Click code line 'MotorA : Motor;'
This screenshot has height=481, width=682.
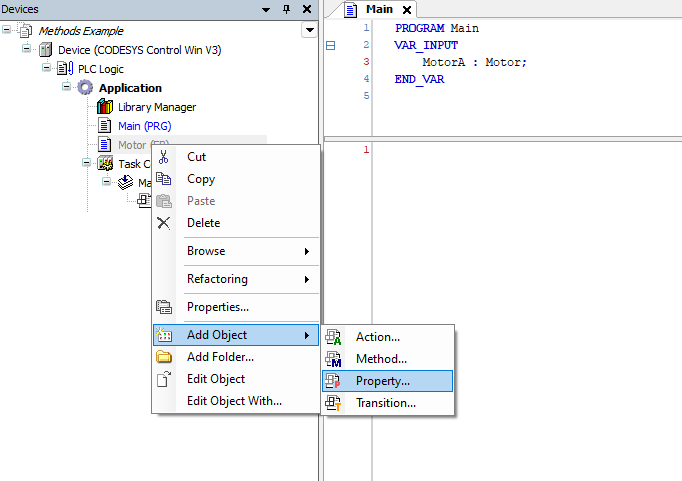[x=475, y=62]
